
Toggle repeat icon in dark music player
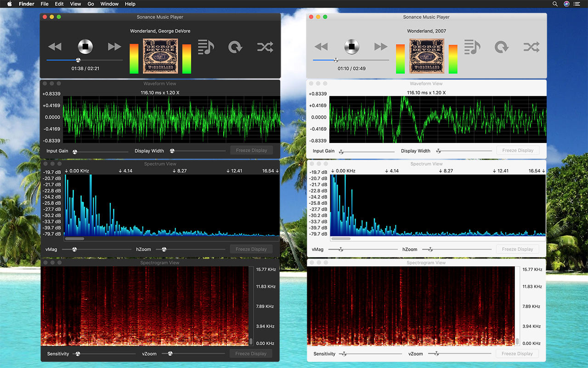click(235, 47)
